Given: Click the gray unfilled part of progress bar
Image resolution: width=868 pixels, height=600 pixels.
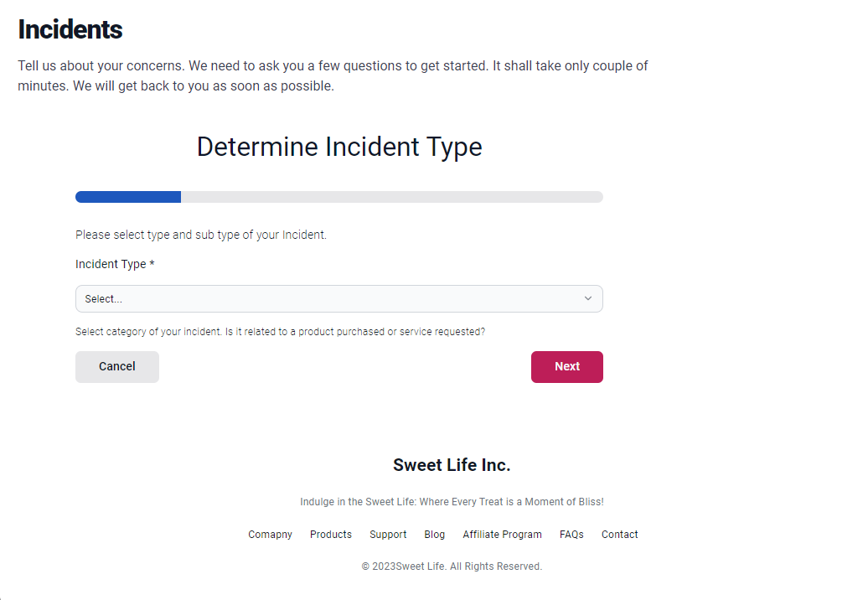Looking at the screenshot, I should tap(391, 197).
